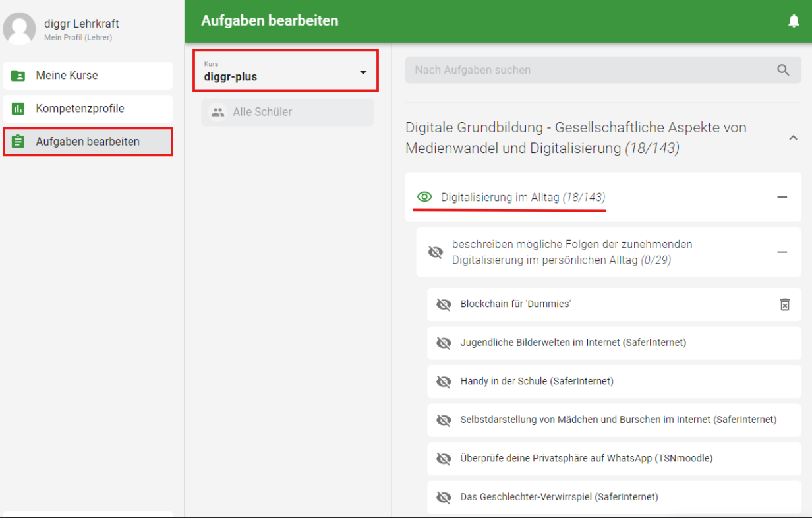Click the Meine Kurse folder icon
The height and width of the screenshot is (518, 812).
click(x=18, y=76)
